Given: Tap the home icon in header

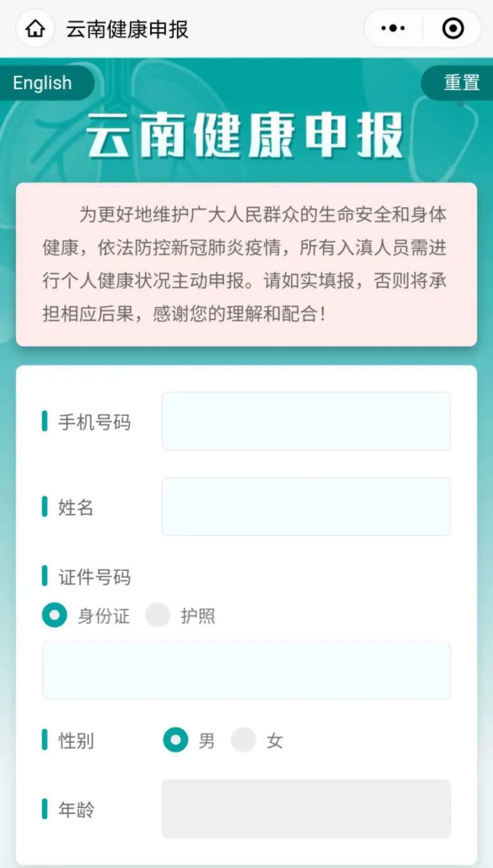Looking at the screenshot, I should pyautogui.click(x=35, y=29).
